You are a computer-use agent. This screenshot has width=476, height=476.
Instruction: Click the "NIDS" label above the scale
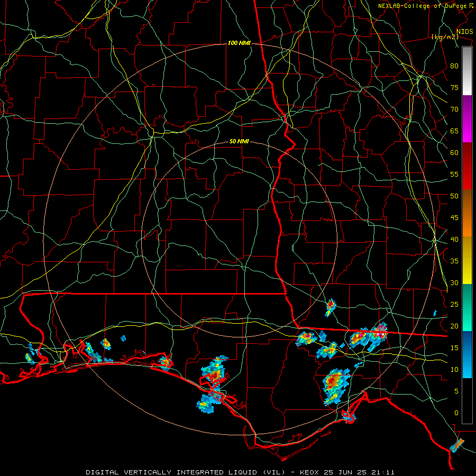pos(464,32)
